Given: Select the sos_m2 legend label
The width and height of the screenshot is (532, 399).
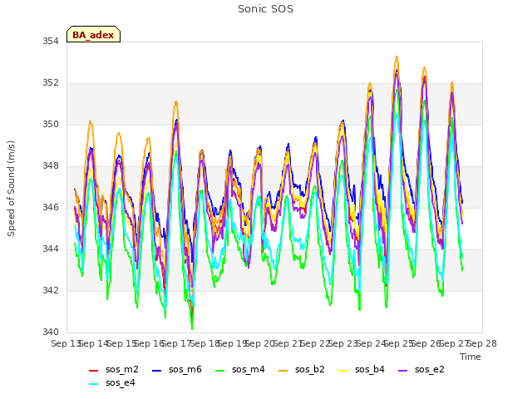Looking at the screenshot, I should (x=122, y=369).
